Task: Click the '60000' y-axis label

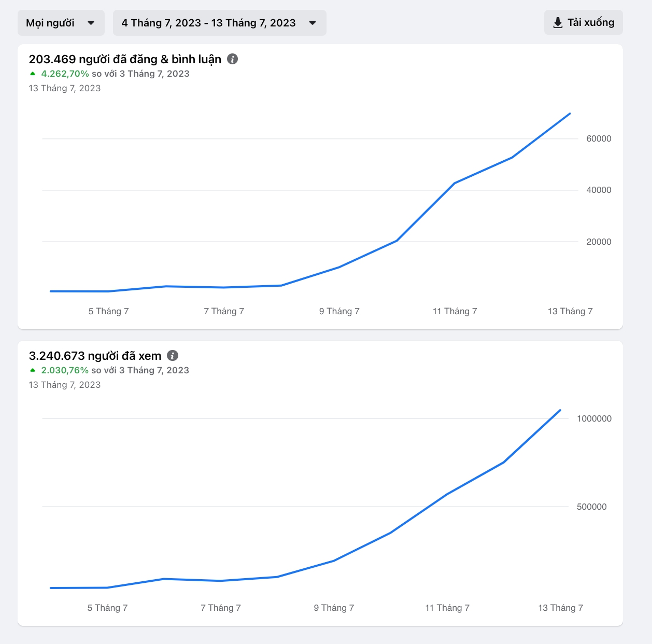Action: pyautogui.click(x=599, y=138)
